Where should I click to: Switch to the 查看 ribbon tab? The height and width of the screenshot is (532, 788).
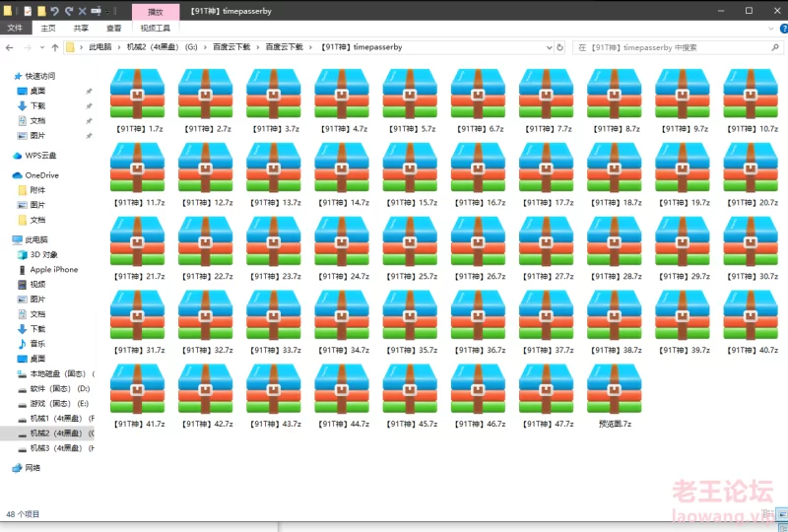(113, 29)
